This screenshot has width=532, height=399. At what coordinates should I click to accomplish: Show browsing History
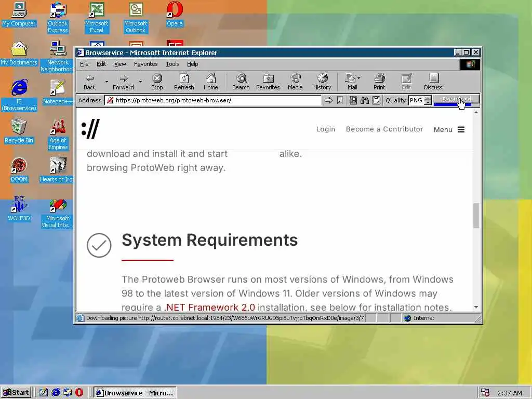322,82
